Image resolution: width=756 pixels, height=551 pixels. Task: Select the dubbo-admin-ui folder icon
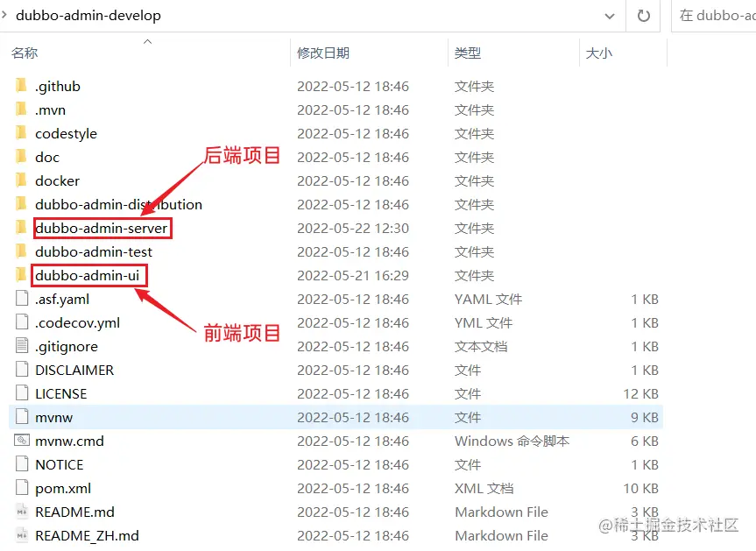coord(21,275)
